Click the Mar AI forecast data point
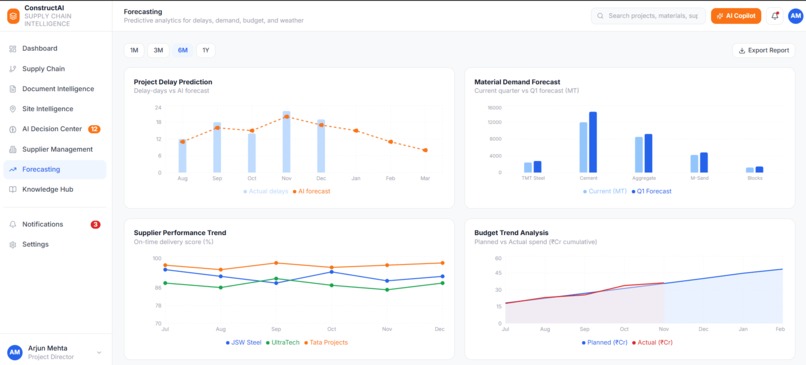The height and width of the screenshot is (365, 806). [425, 150]
